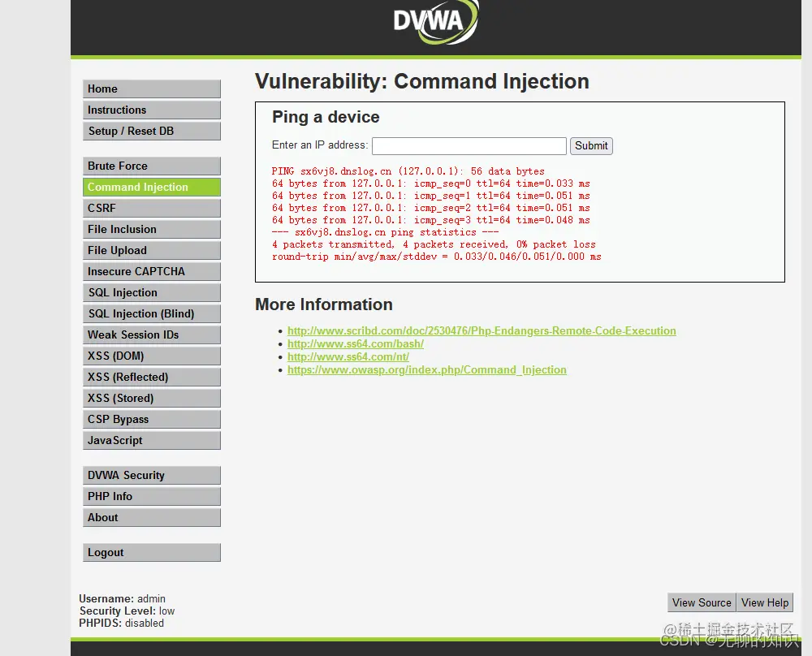
Task: Click 'Username: admin' status text
Action: click(123, 598)
